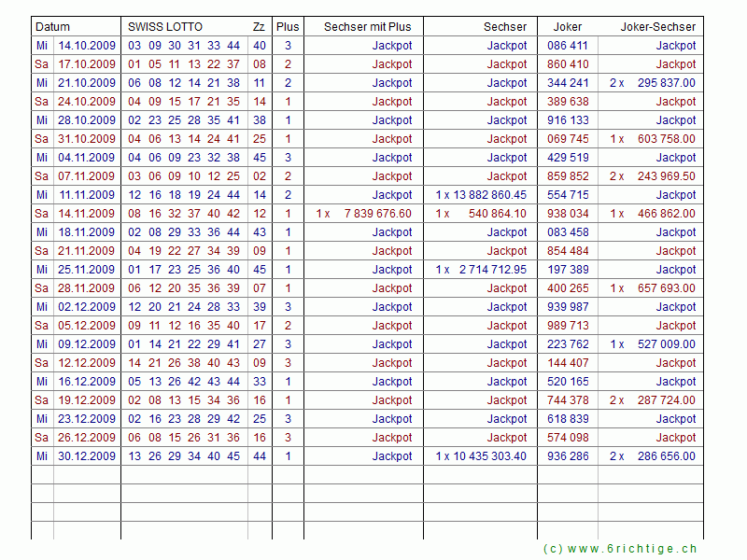Select the 7 839 676.60 prize amount
The image size is (747, 560).
pos(377,214)
